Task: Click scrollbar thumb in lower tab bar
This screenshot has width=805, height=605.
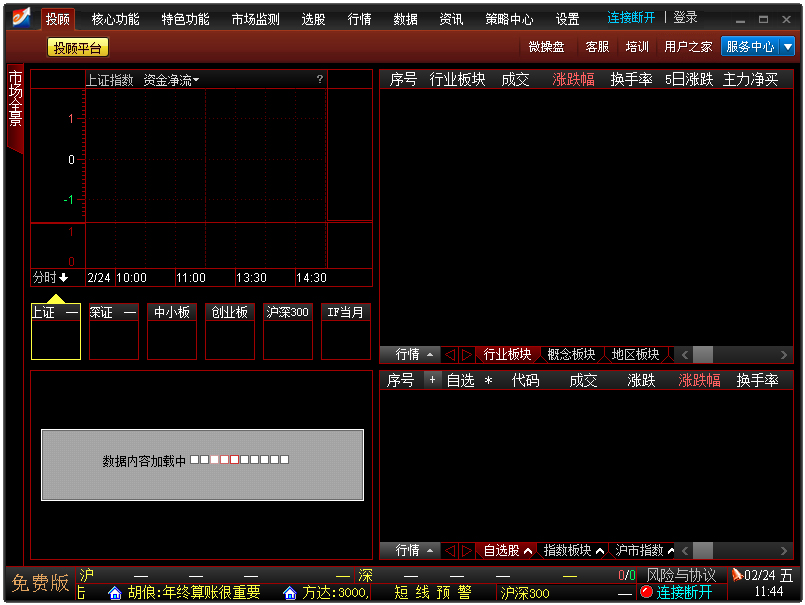Action: [x=703, y=551]
